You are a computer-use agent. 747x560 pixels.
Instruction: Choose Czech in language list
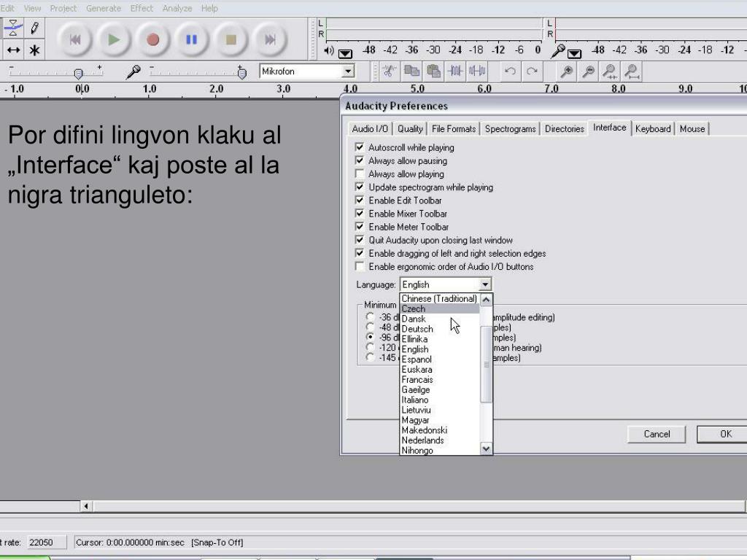point(439,308)
